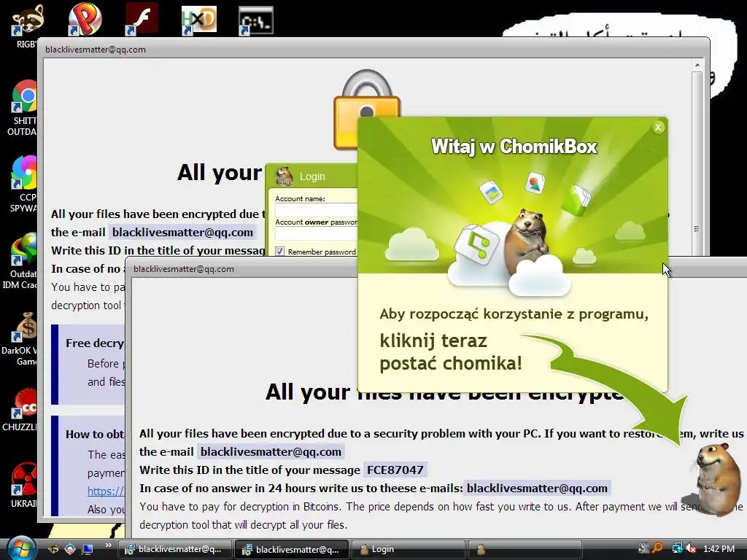747x560 pixels.
Task: Click 'Free decry' heading in back window
Action: click(95, 343)
